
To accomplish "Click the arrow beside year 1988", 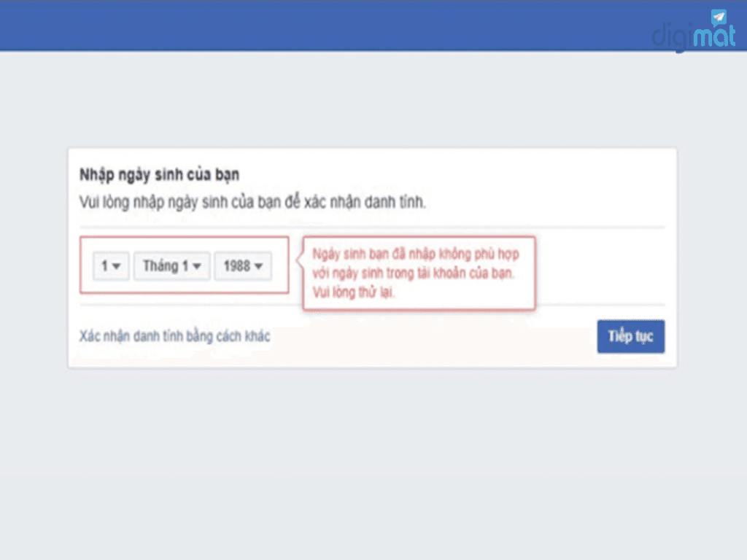I will (x=259, y=268).
